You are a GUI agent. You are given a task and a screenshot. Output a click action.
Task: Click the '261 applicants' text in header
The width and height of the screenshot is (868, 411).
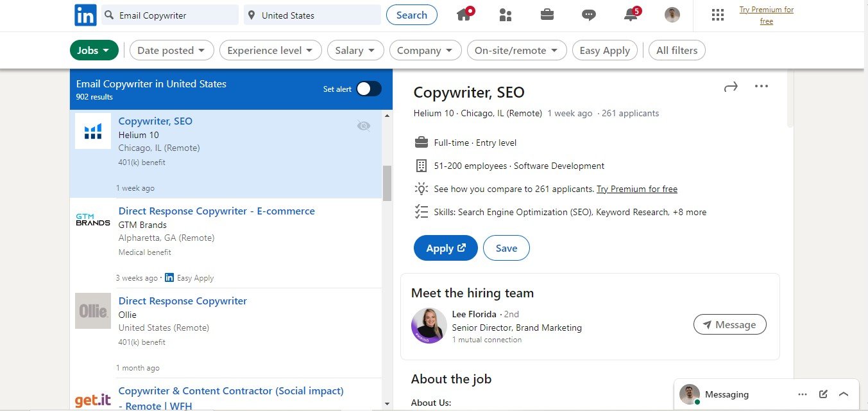click(x=631, y=113)
